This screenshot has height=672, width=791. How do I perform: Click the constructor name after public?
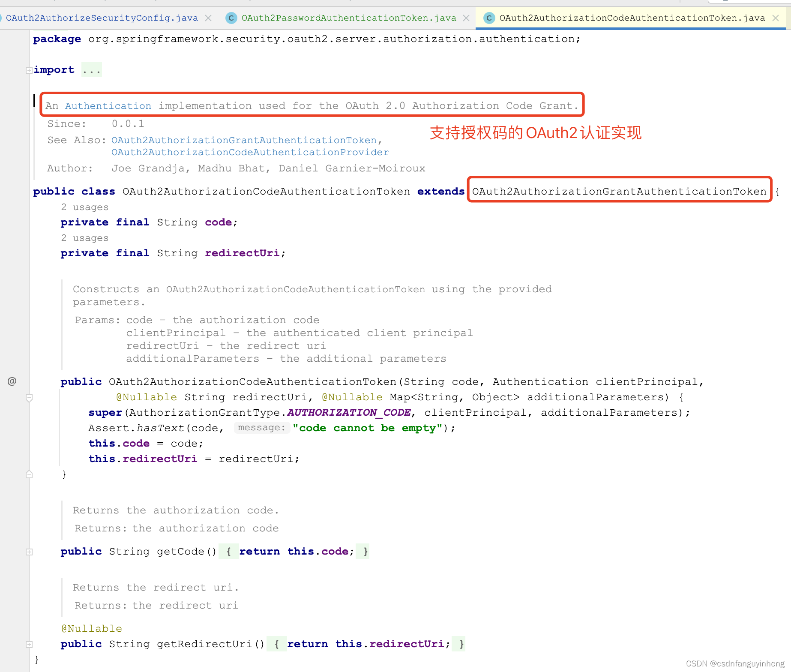point(253,382)
